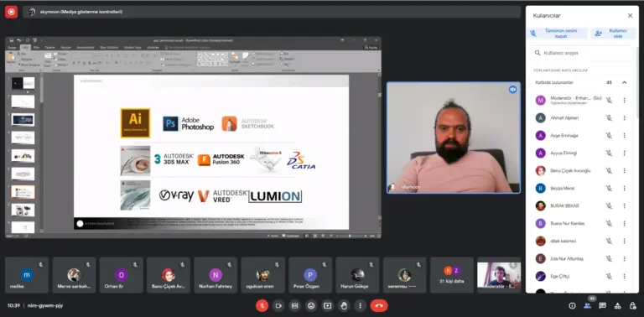The image size is (644, 317).
Task: Click the V-Ray logo on slide
Action: (176, 195)
